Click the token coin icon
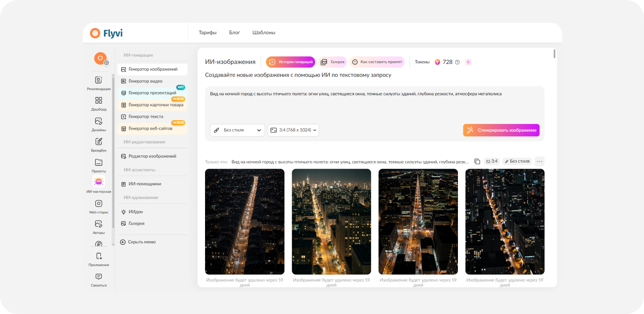The height and width of the screenshot is (314, 644). tap(437, 62)
